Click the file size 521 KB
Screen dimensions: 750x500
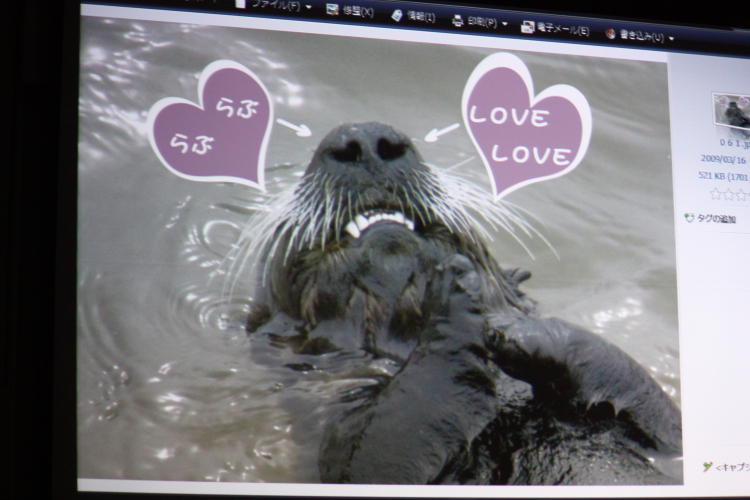711,176
